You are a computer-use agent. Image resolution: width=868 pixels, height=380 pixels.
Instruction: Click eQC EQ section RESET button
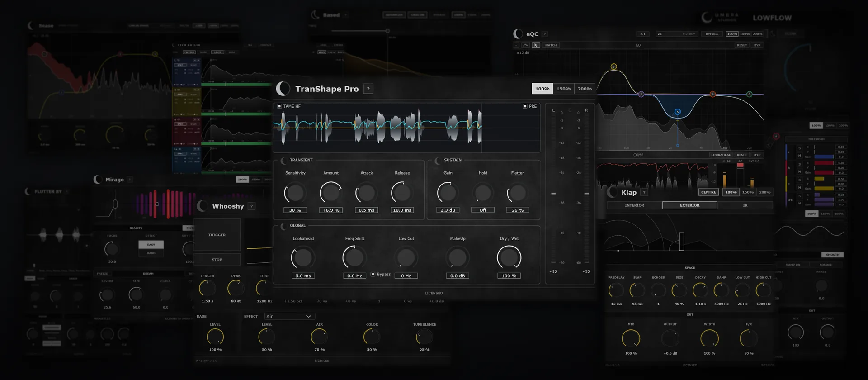(742, 45)
